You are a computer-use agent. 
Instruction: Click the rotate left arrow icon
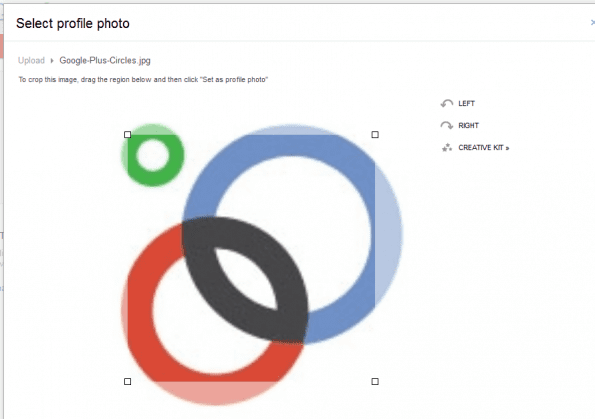click(x=447, y=103)
